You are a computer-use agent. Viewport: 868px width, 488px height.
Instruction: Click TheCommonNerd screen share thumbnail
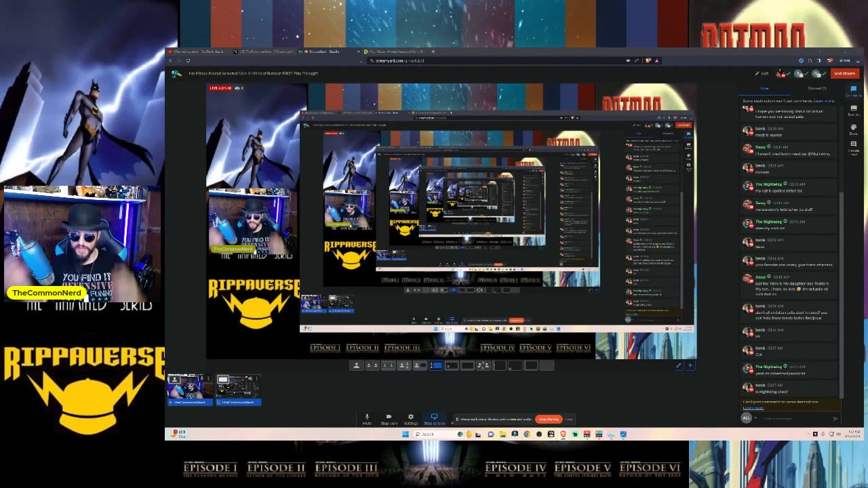[x=239, y=390]
